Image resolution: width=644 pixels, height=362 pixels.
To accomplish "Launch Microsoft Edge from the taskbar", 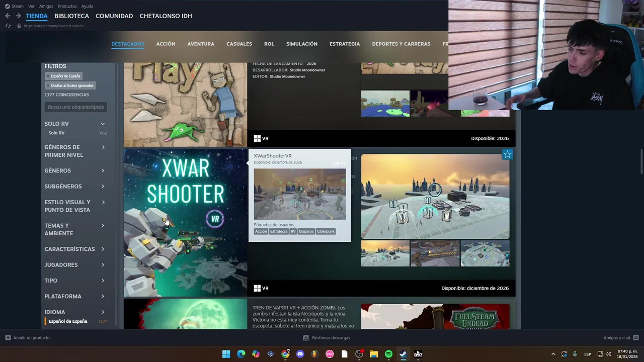I will pos(241,354).
